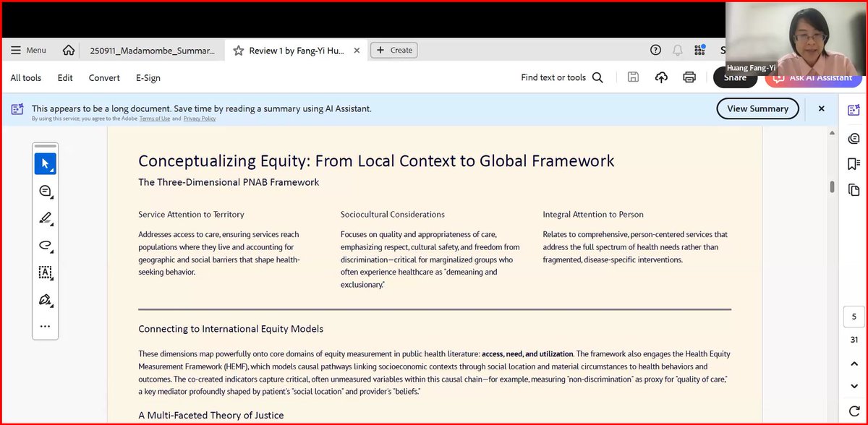The width and height of the screenshot is (868, 425).
Task: Click the AI Assistant icon in the blue banner
Action: coord(17,109)
